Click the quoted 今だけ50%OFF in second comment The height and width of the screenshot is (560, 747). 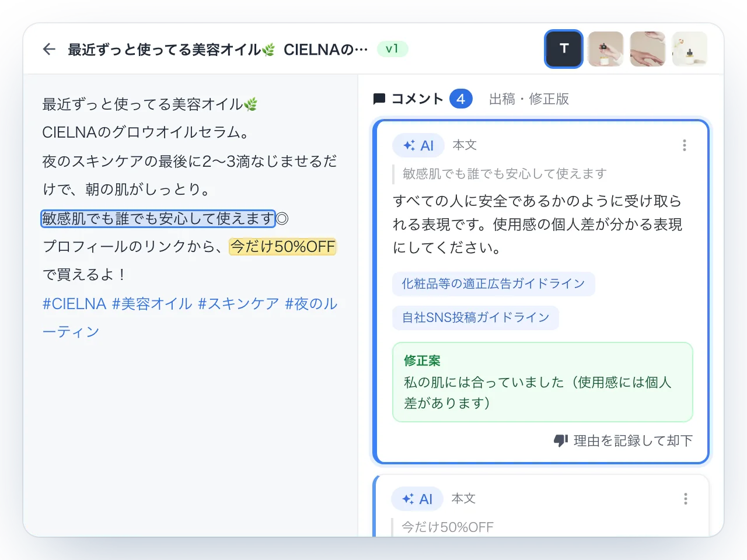pyautogui.click(x=448, y=527)
